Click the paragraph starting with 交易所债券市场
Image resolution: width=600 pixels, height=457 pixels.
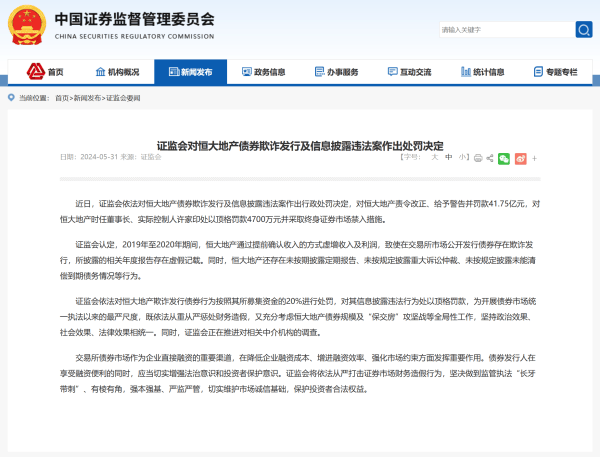(300, 374)
